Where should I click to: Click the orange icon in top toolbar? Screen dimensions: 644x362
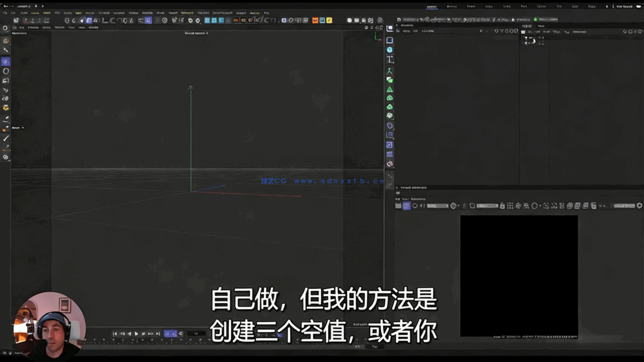[315, 20]
